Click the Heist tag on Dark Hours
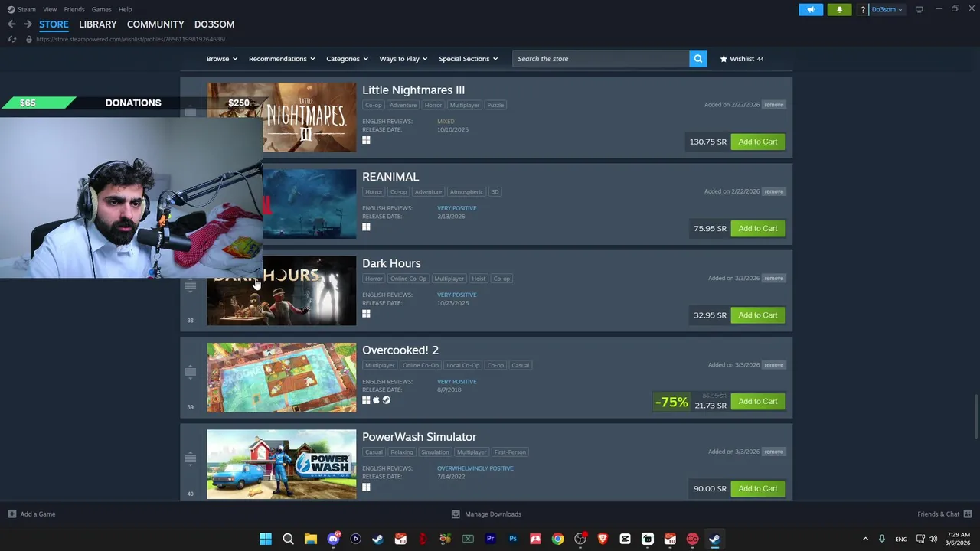Viewport: 980px width, 551px height. [479, 279]
